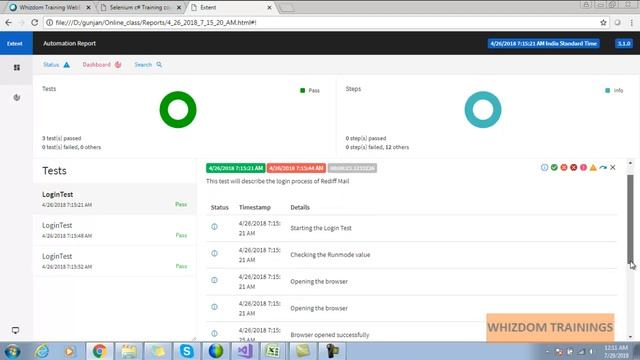
Task: Click the green start time badge
Action: pos(236,168)
